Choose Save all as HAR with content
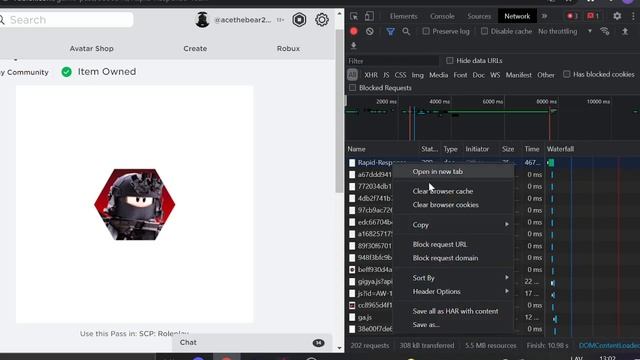 pos(453,311)
